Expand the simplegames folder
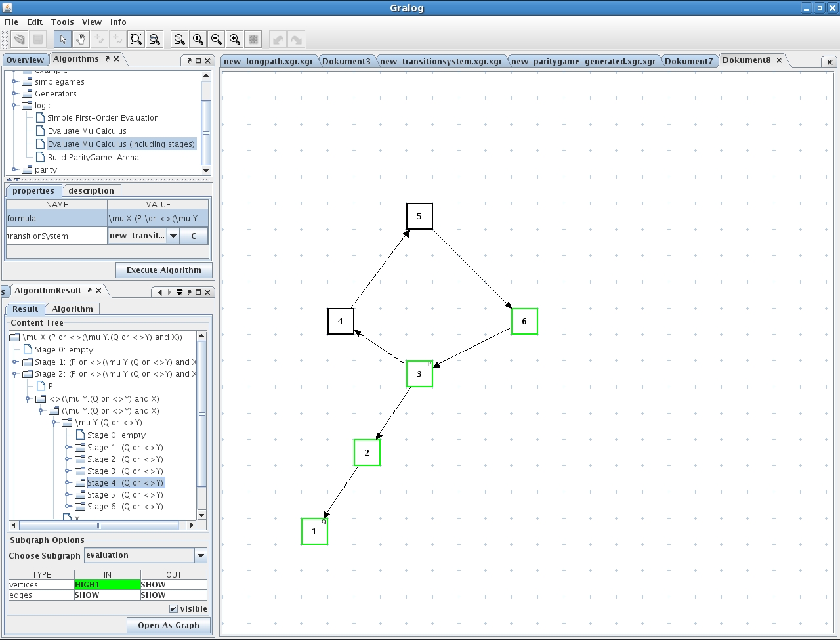 [14, 82]
